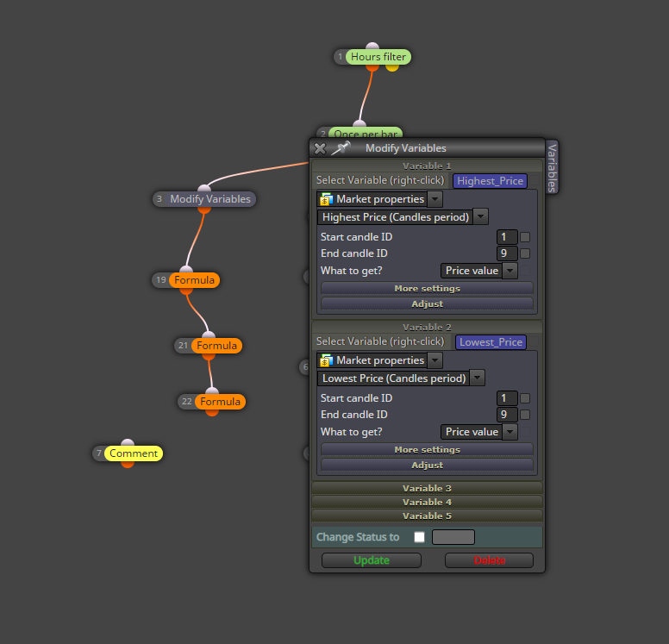This screenshot has width=669, height=644.
Task: Enable the Change Status to checkbox
Action: 419,537
